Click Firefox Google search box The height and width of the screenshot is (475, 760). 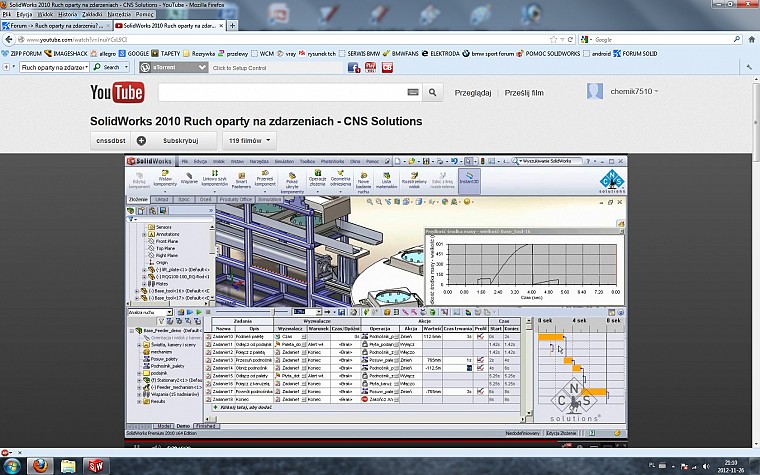click(x=662, y=39)
